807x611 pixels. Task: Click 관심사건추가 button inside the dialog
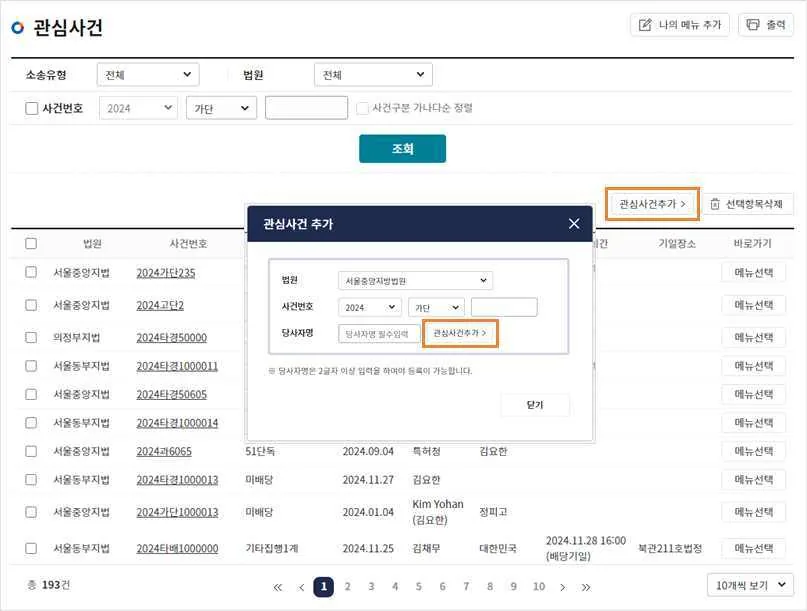(460, 334)
